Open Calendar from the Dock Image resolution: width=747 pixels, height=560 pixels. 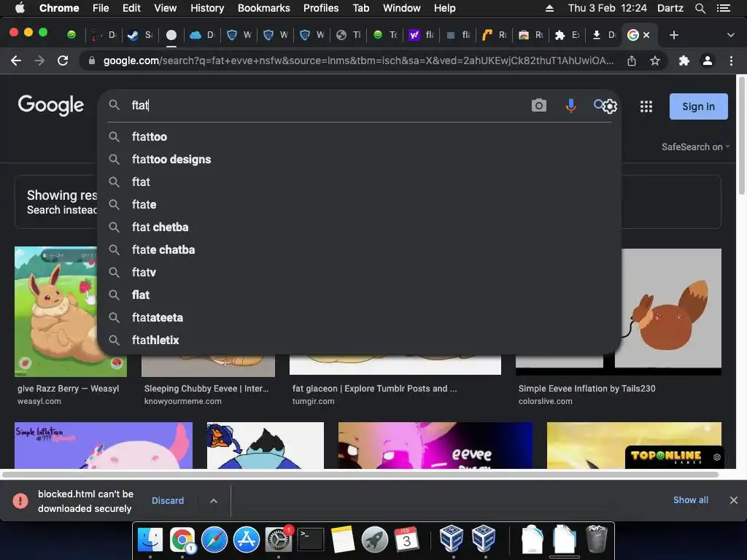[406, 540]
